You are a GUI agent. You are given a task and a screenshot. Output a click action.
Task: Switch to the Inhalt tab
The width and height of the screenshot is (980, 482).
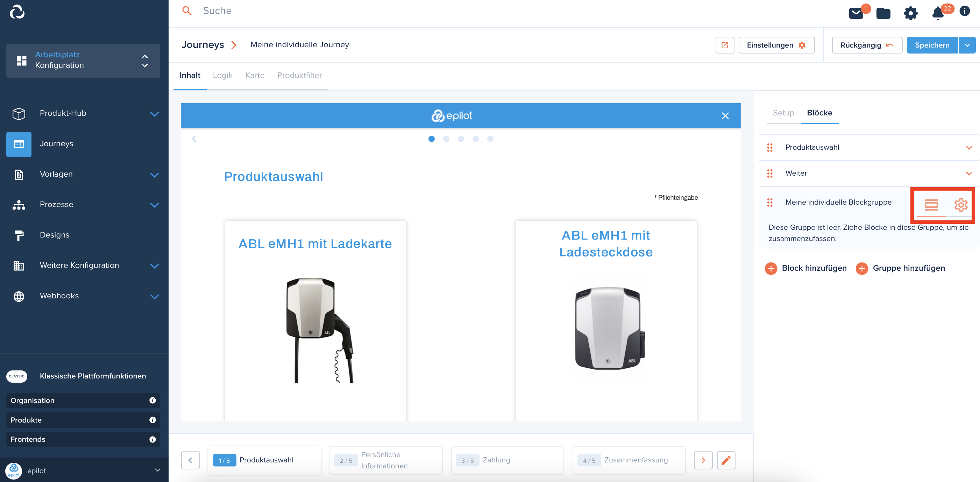pos(190,75)
